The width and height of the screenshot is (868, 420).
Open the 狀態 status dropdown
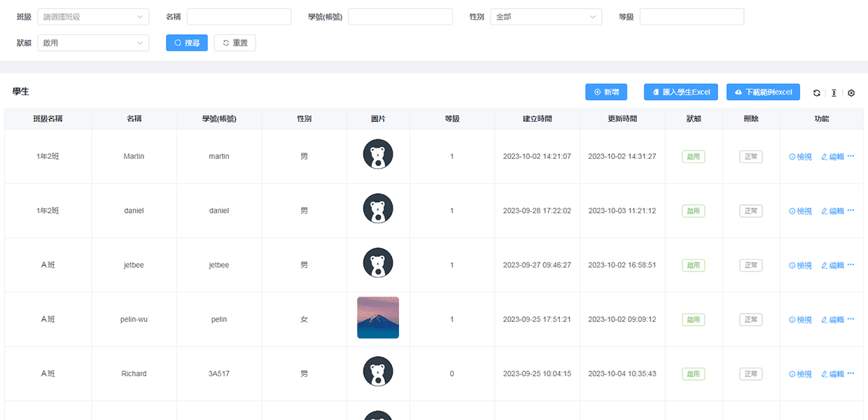click(92, 43)
